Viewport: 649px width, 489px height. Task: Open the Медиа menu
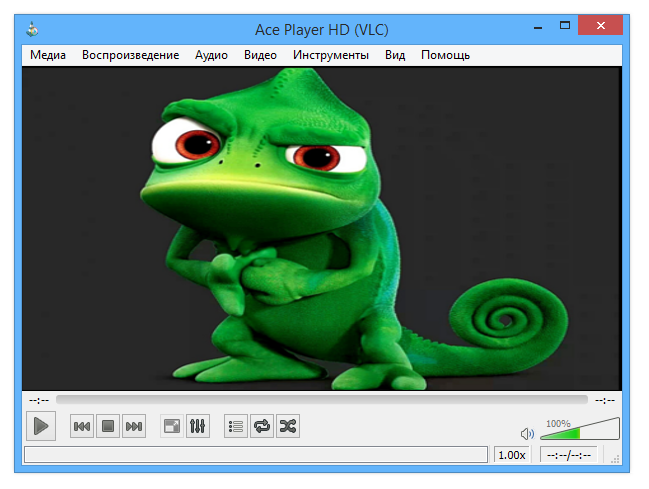pos(48,55)
